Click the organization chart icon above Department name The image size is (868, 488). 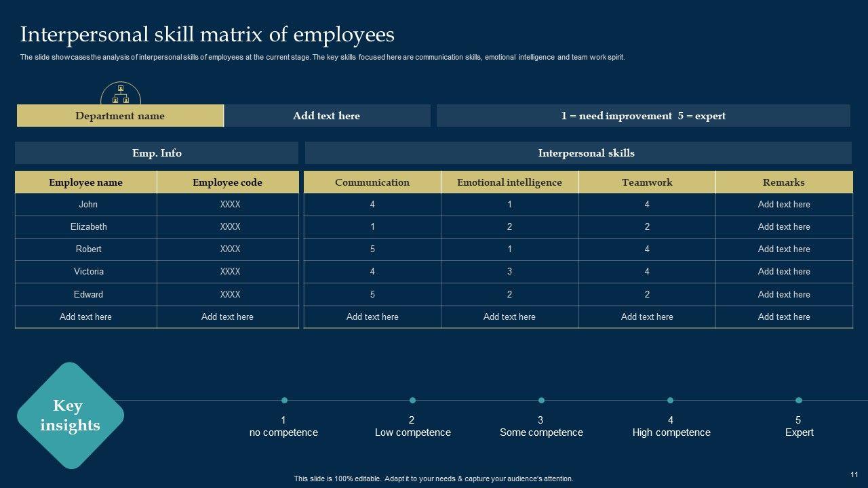(121, 94)
